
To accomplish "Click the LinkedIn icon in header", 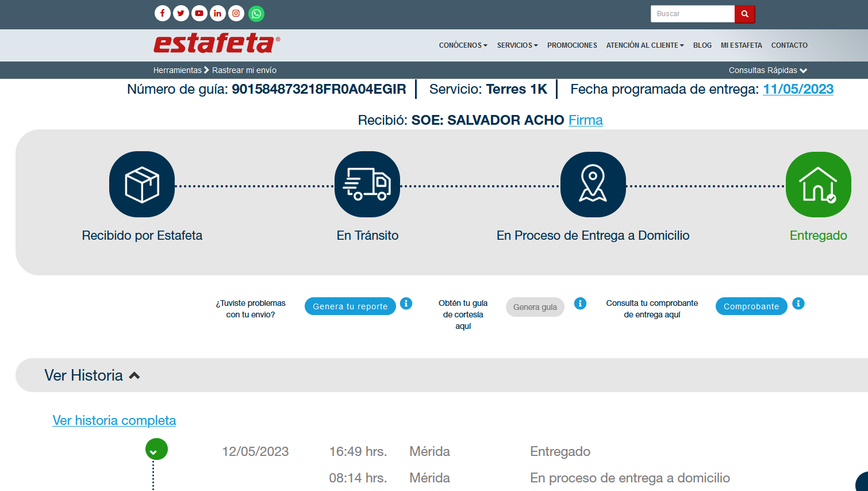I will point(218,13).
